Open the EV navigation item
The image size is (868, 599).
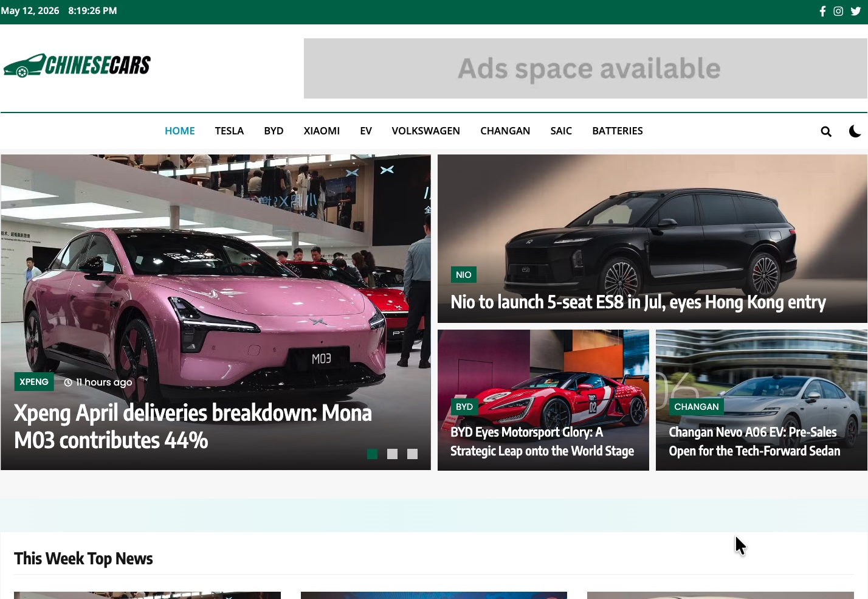[x=366, y=131]
